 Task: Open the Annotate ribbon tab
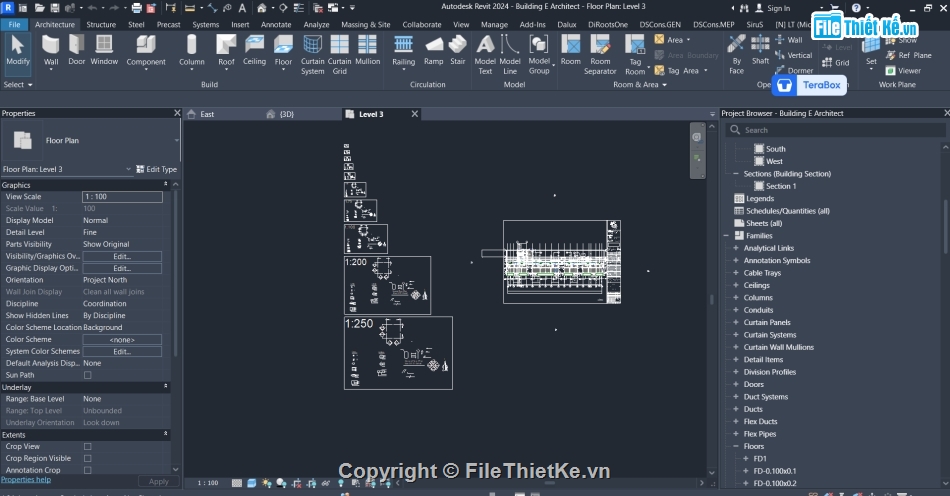click(276, 25)
